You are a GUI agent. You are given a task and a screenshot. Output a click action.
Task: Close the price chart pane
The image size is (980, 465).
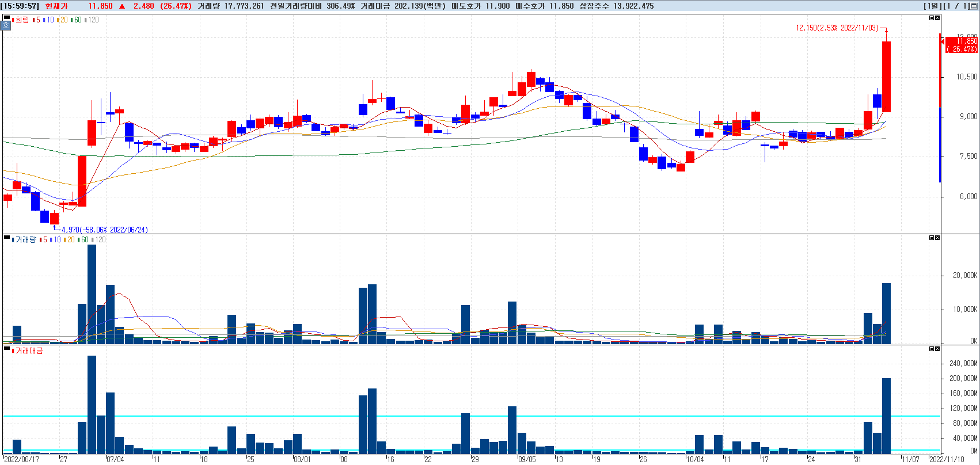[x=937, y=18]
